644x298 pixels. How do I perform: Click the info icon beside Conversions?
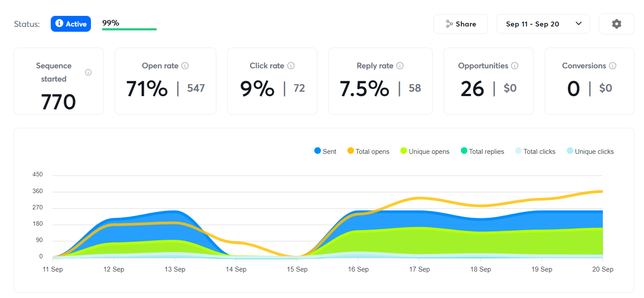click(613, 66)
